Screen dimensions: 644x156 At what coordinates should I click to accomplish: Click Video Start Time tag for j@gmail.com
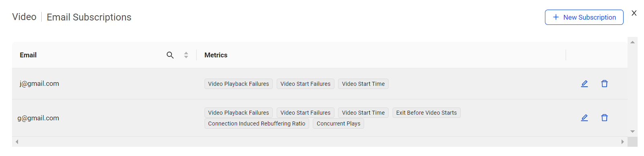coord(363,84)
